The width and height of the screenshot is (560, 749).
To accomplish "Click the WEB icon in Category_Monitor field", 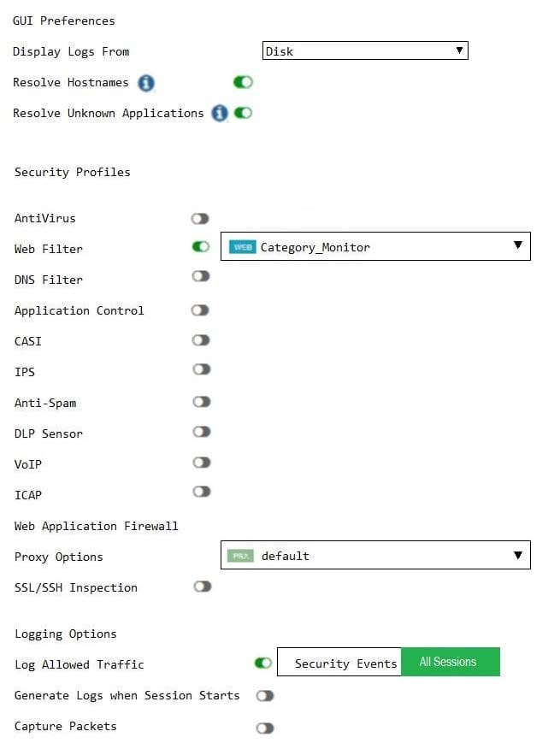I will [243, 247].
